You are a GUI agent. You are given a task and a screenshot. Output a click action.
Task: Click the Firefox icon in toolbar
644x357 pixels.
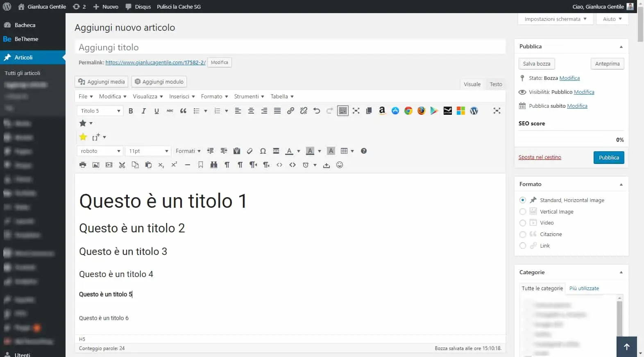[x=421, y=111]
